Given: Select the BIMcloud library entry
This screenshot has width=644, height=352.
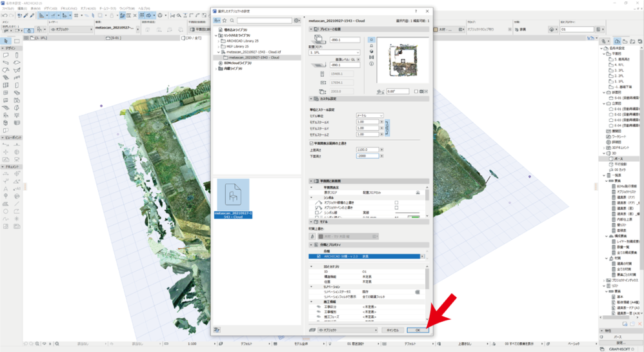Looking at the screenshot, I should tap(237, 63).
